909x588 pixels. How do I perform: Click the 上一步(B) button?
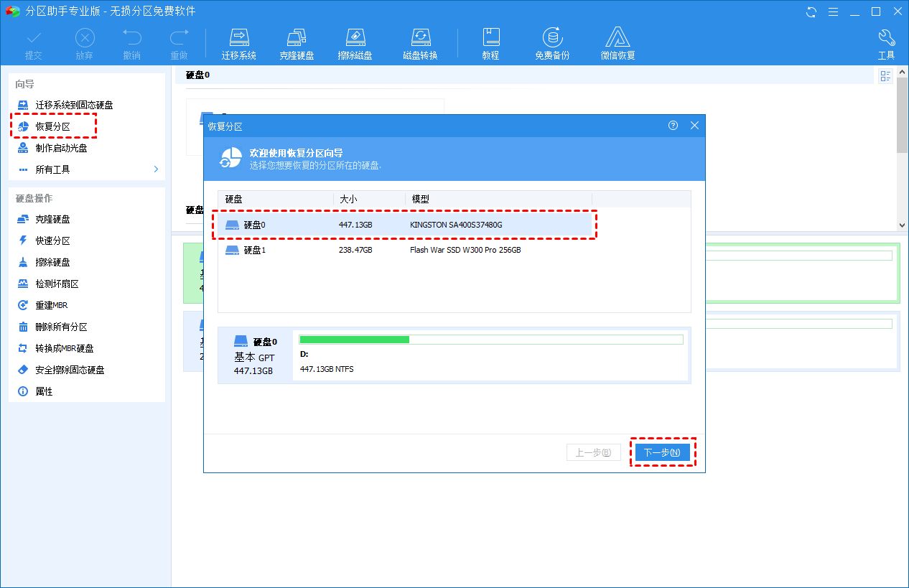pos(593,452)
